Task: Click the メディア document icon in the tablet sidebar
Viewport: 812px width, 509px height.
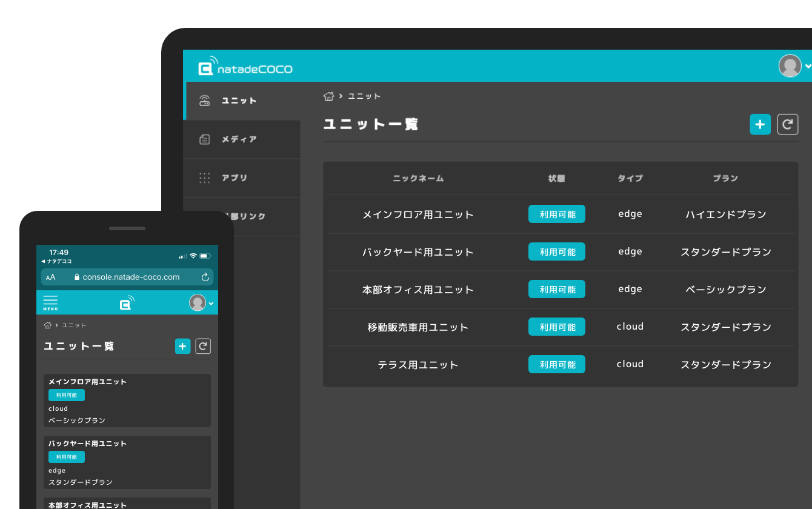Action: [x=205, y=139]
